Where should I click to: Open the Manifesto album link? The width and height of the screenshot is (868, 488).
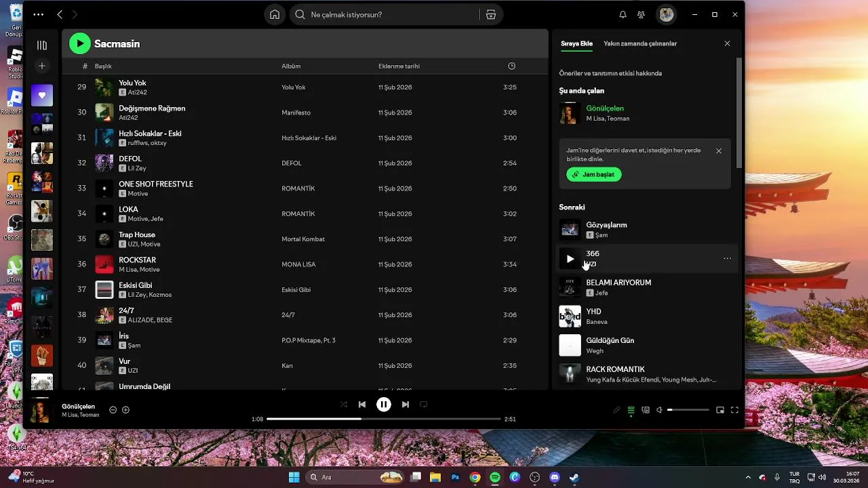click(x=296, y=113)
